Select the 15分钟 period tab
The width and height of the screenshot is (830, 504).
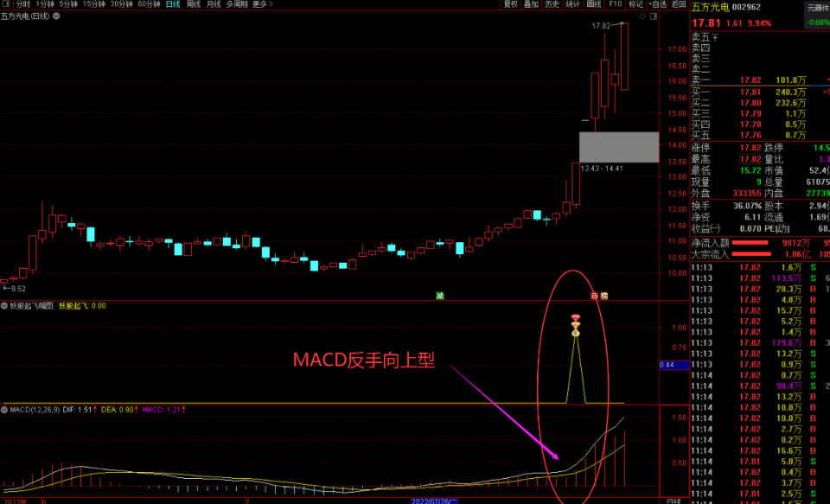click(93, 4)
